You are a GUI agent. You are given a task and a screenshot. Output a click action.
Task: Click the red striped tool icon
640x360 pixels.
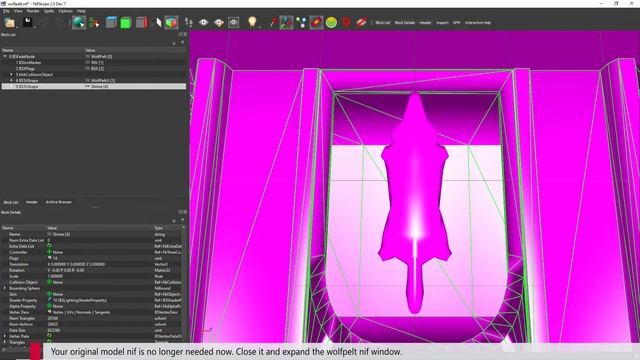(361, 22)
